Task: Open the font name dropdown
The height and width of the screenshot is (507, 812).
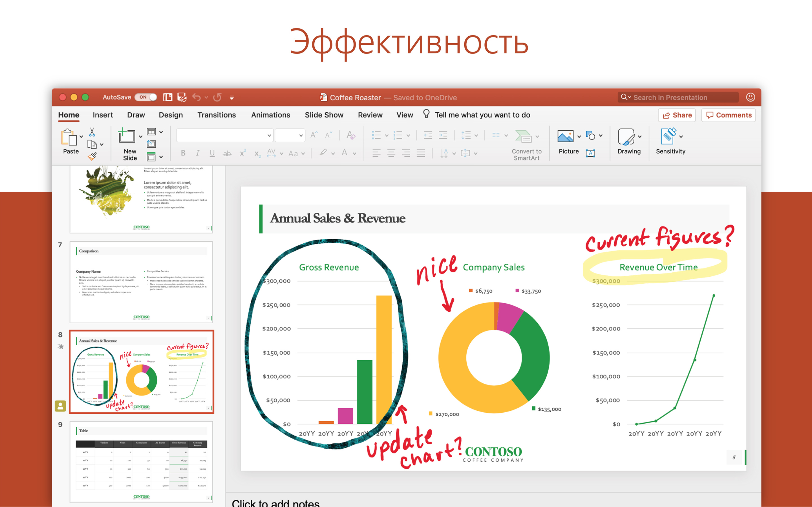Action: [269, 135]
